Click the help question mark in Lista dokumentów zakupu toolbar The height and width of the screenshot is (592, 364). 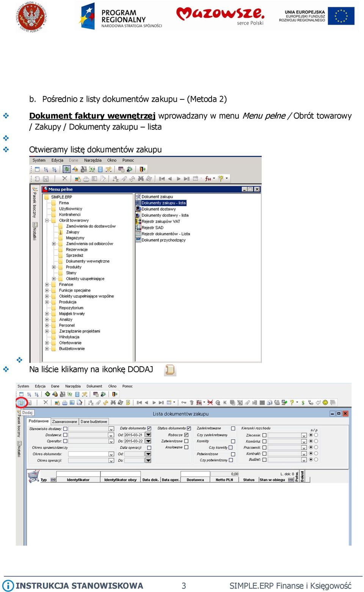click(292, 402)
